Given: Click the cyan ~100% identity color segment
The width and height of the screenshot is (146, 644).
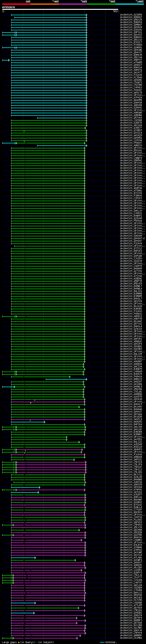Looking at the screenshot, I should click(x=130, y=4).
